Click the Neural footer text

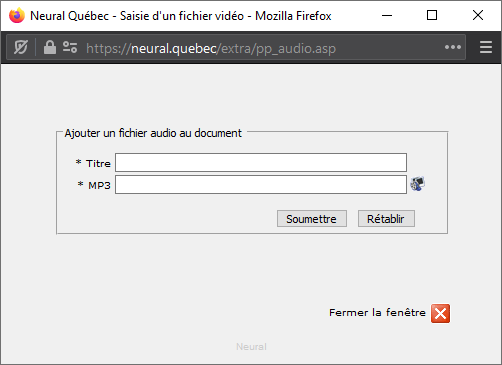pyautogui.click(x=251, y=347)
